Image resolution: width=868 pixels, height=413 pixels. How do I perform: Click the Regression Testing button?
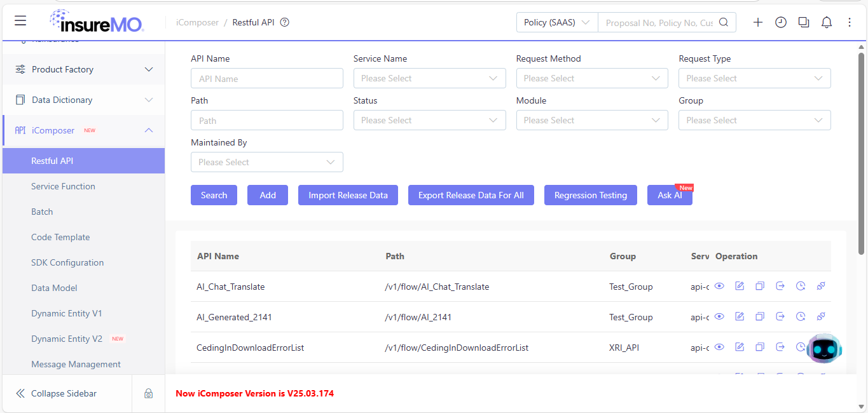click(591, 195)
